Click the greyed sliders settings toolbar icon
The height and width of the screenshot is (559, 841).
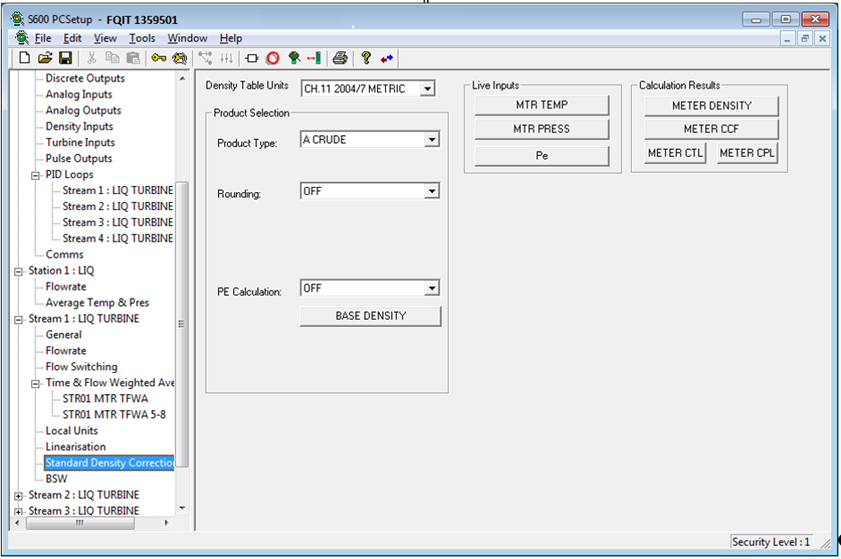coord(226,58)
